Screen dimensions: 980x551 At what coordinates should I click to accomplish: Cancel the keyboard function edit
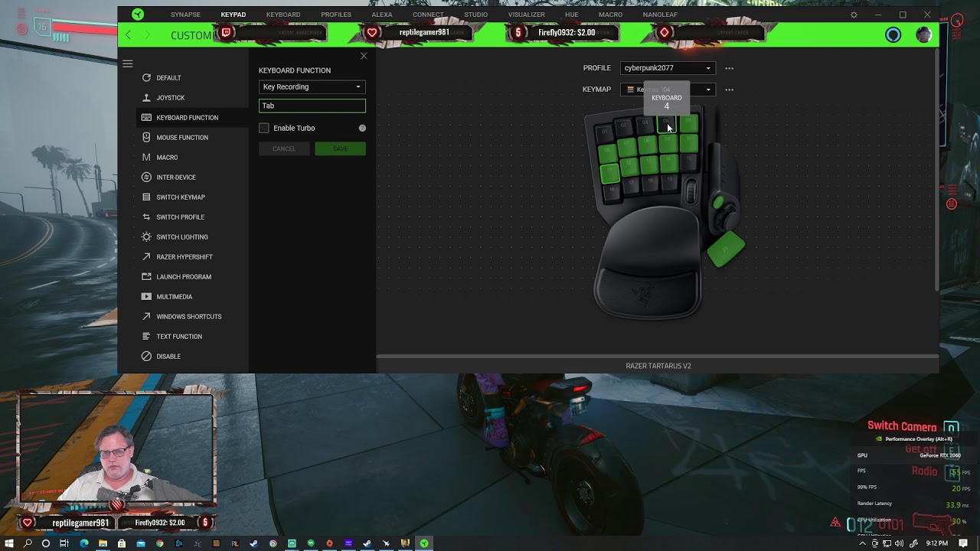[x=284, y=148]
